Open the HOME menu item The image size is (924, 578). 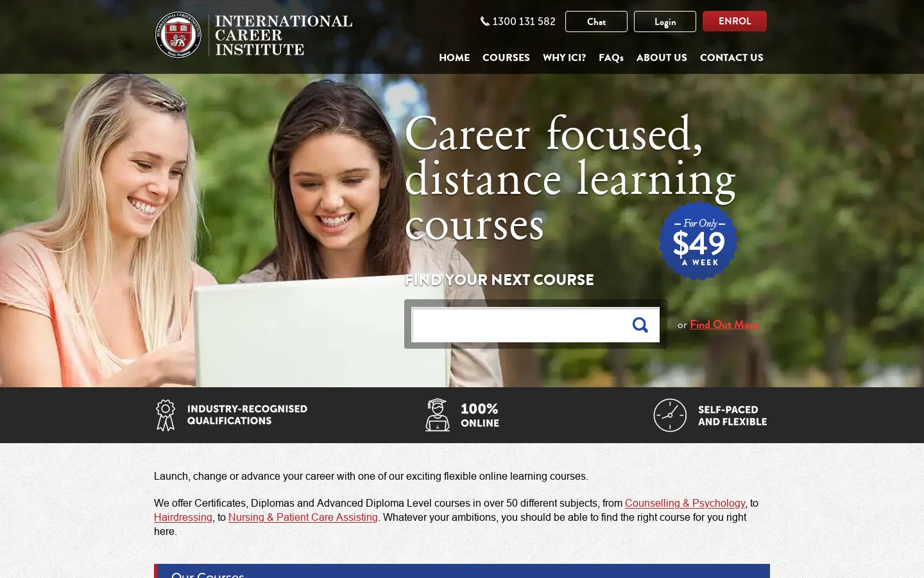tap(454, 58)
